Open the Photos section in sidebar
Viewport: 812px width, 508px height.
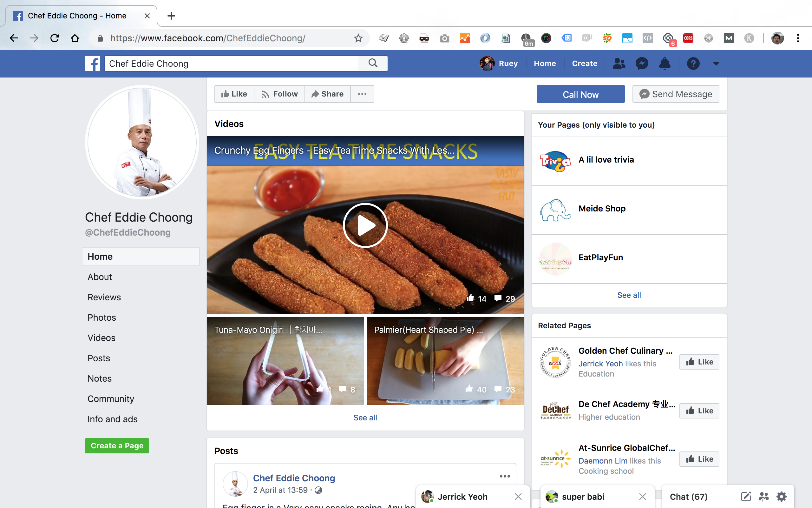coord(102,317)
